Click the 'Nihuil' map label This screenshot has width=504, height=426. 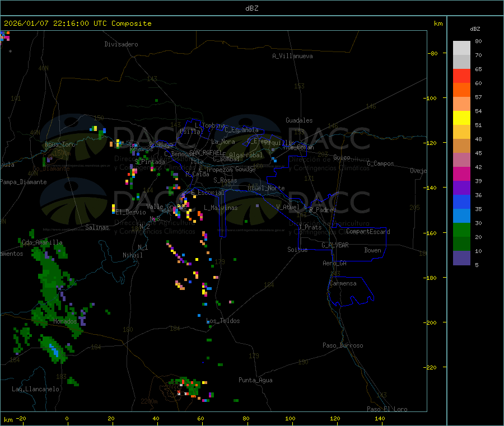point(132,255)
